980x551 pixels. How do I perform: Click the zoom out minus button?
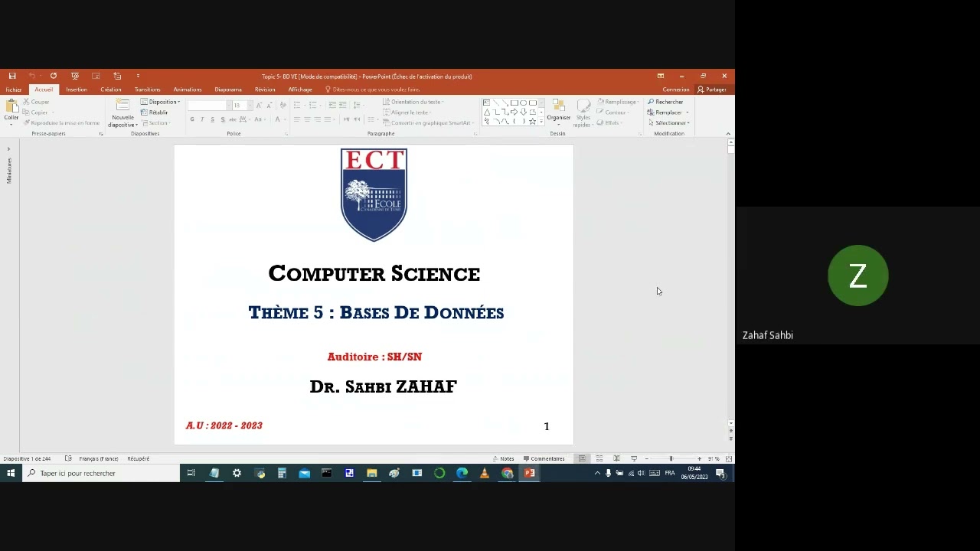[x=647, y=458]
